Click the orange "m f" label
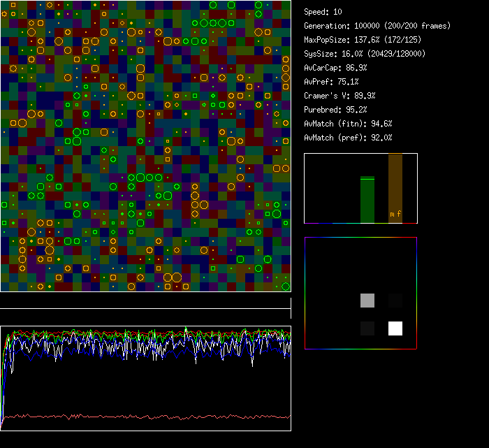 click(x=395, y=214)
